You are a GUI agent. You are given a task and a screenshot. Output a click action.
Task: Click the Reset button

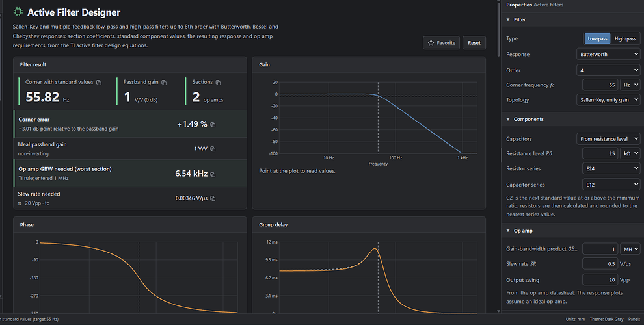click(x=474, y=43)
